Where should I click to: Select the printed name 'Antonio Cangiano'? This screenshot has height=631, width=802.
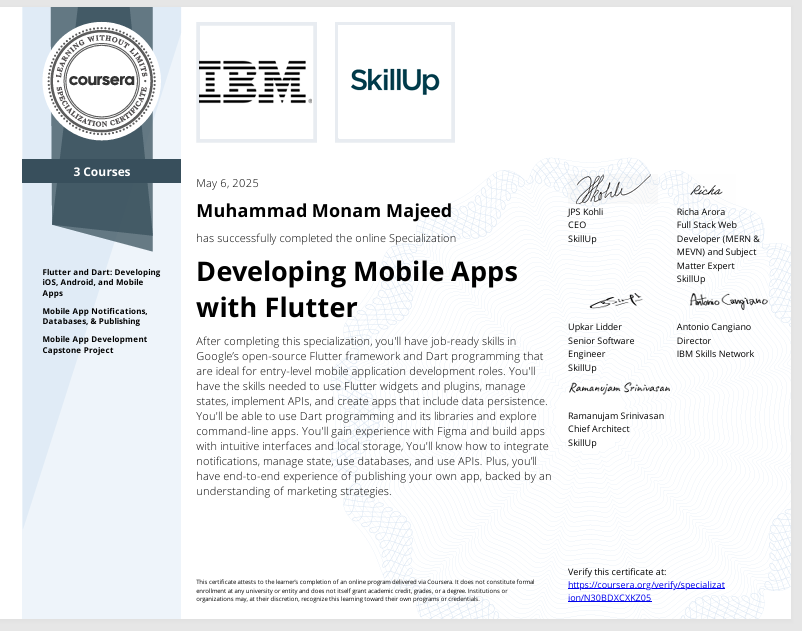[714, 327]
